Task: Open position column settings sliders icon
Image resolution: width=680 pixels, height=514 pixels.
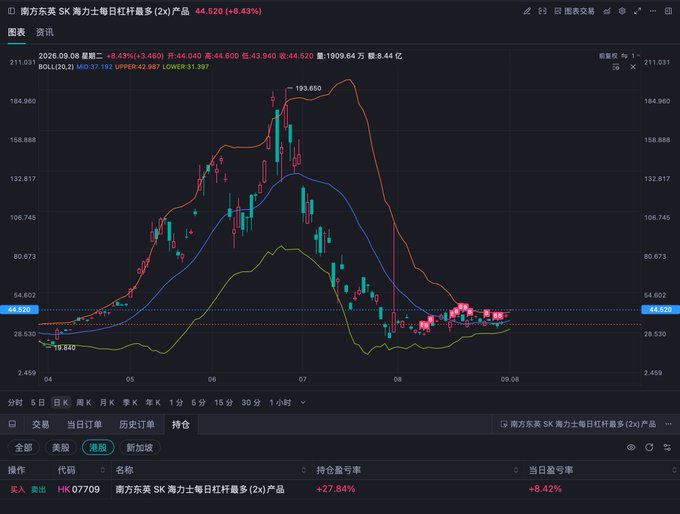Action: pyautogui.click(x=667, y=448)
